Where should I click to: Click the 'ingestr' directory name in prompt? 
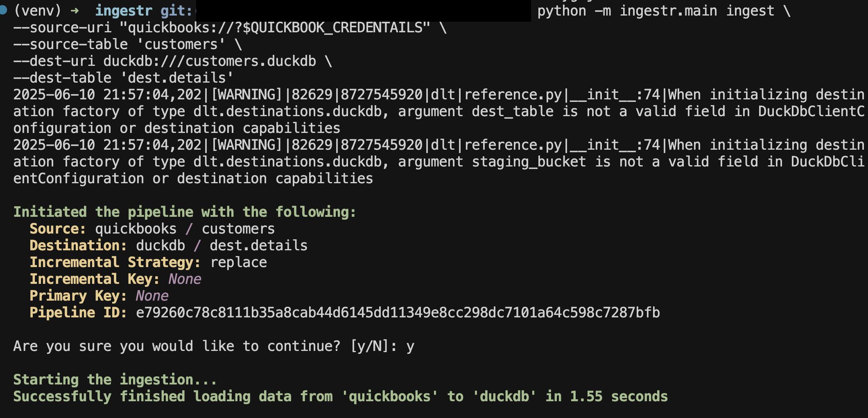tap(124, 11)
